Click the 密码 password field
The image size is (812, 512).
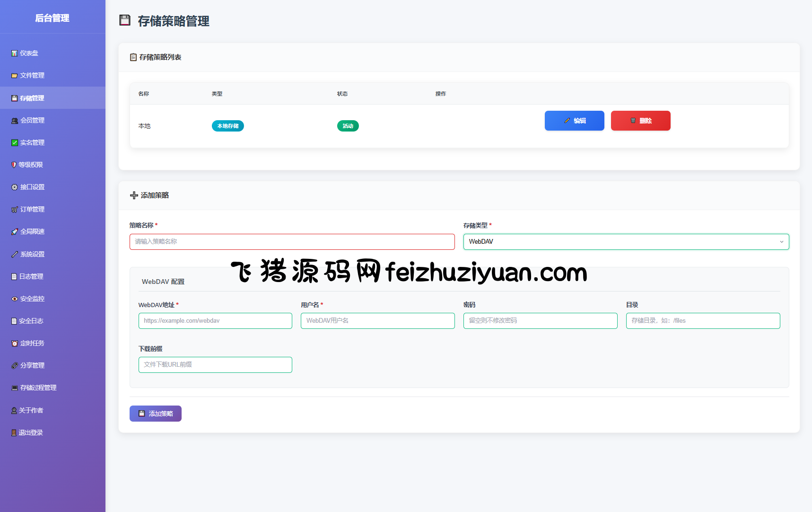click(x=540, y=321)
